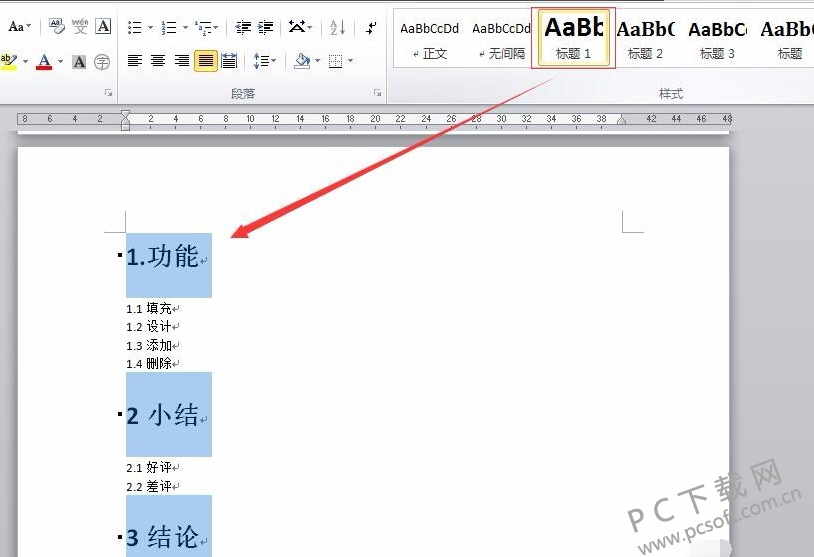This screenshot has height=557, width=814.
Task: Apply Character Border (boxed A) icon
Action: click(103, 26)
